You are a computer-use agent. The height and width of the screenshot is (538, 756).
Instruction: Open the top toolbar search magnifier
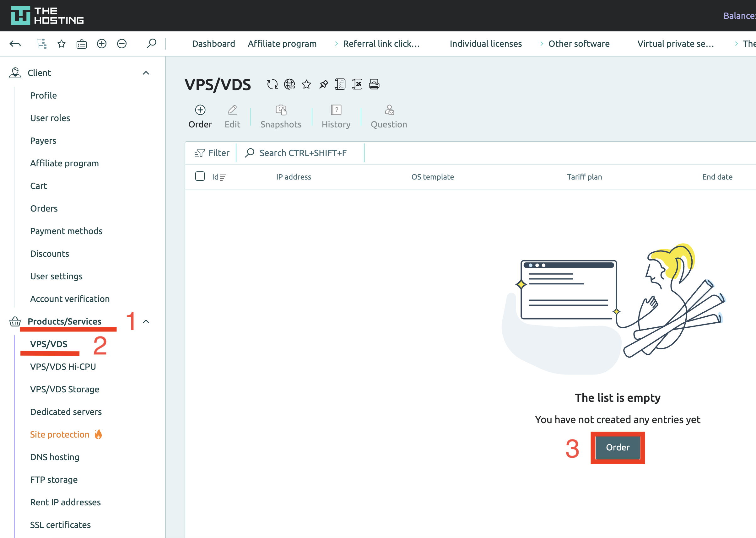click(151, 43)
